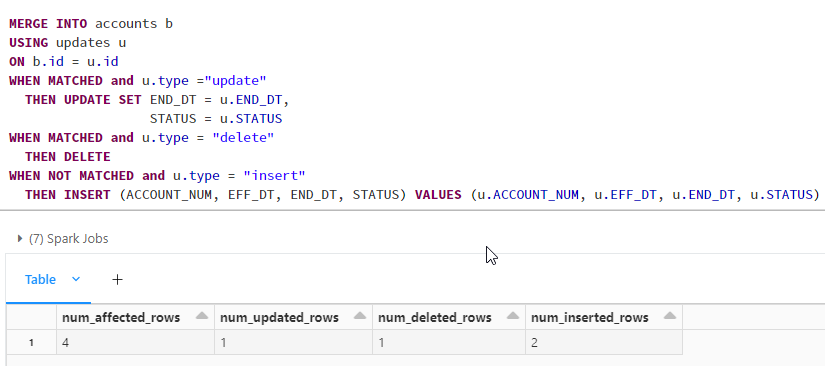Click the num_deleted_rows column header
Viewport: 825px width, 366px height.
(x=449, y=317)
